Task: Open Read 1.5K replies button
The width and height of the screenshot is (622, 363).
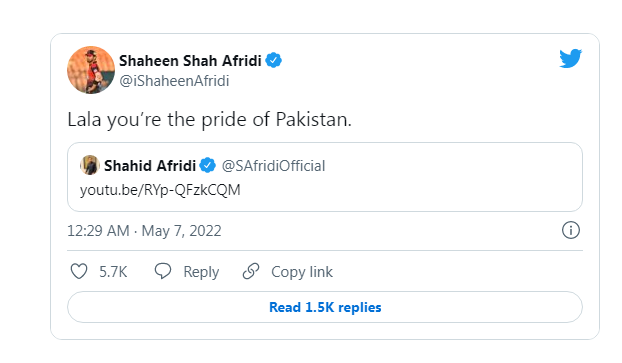Action: click(x=325, y=307)
